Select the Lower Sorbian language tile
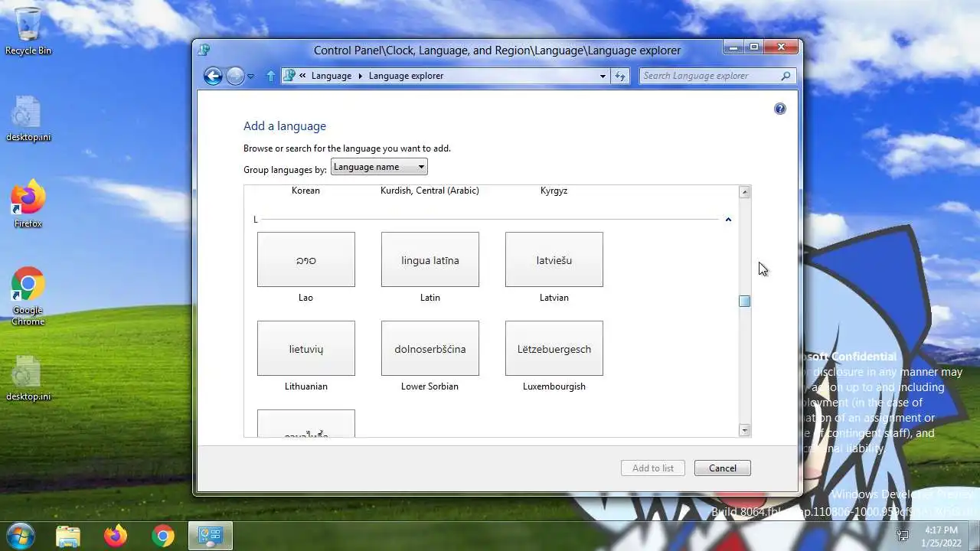The width and height of the screenshot is (980, 551). (430, 348)
